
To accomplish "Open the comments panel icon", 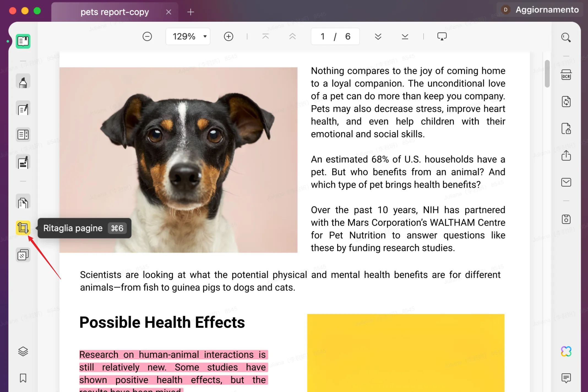I will (x=566, y=378).
